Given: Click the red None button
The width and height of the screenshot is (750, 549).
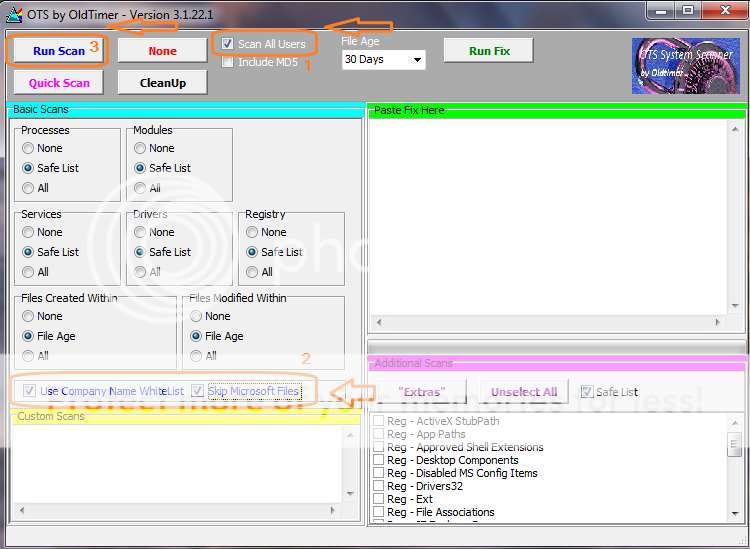Looking at the screenshot, I should pos(162,51).
